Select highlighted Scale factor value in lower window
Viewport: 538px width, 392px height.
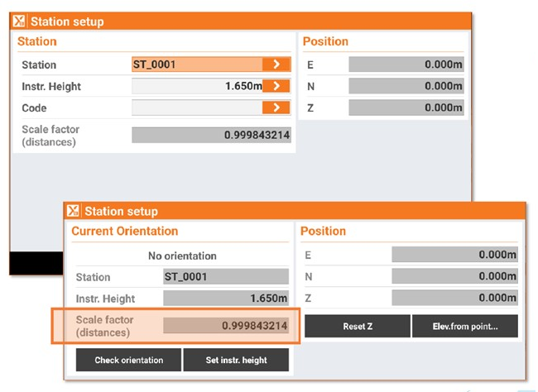pyautogui.click(x=225, y=326)
